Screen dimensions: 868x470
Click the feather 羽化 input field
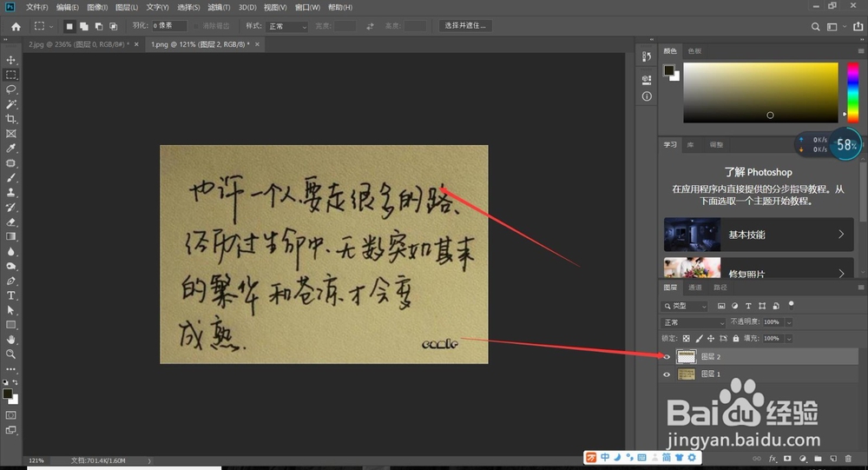[x=169, y=26]
